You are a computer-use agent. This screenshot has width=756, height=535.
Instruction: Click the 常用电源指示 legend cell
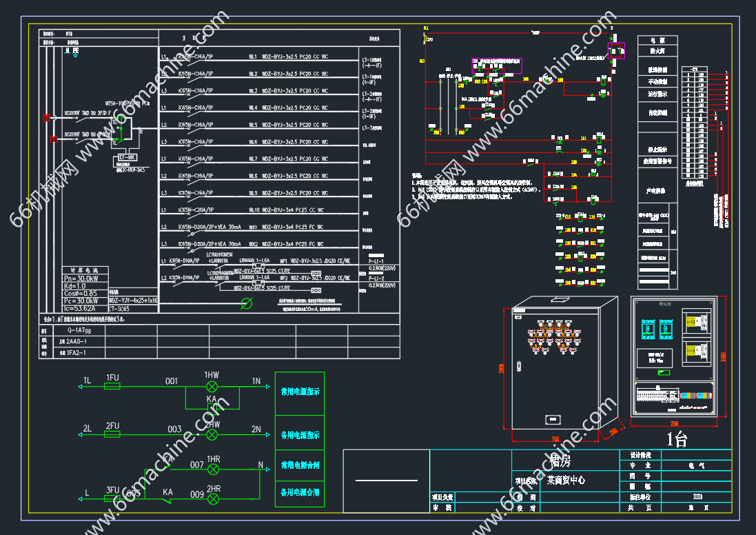(299, 392)
